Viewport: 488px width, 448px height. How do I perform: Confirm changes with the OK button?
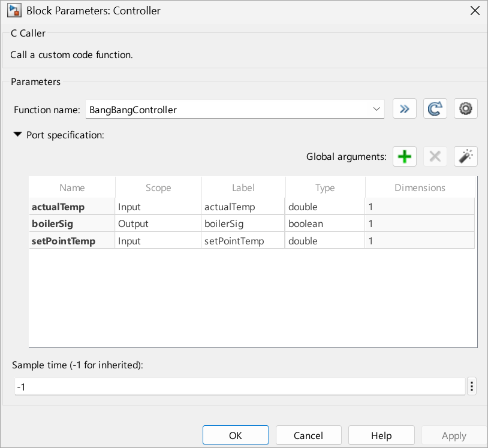[x=236, y=435]
